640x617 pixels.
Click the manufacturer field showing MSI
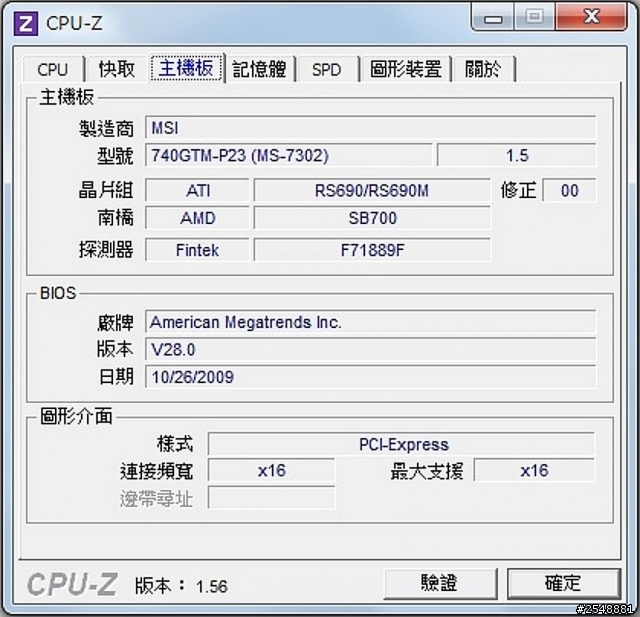[370, 128]
